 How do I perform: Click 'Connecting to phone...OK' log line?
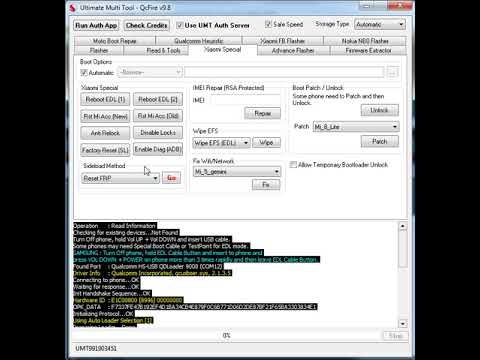tap(106, 280)
